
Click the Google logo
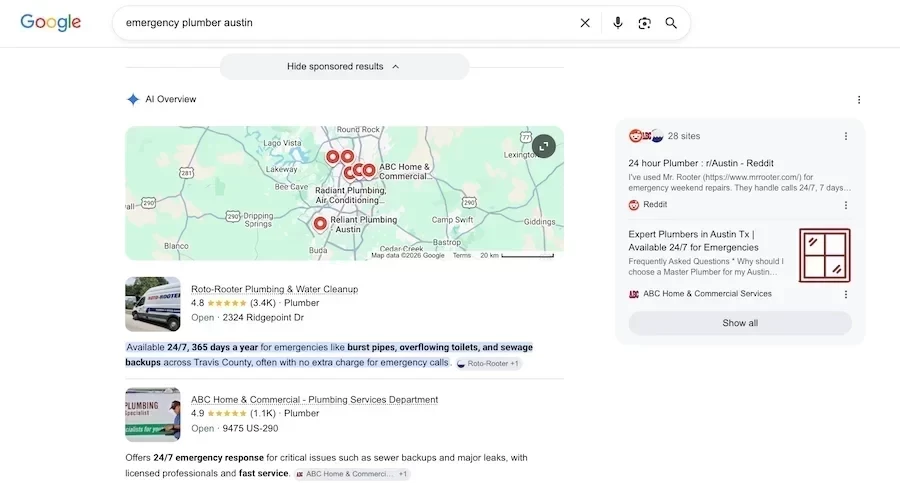(x=51, y=22)
